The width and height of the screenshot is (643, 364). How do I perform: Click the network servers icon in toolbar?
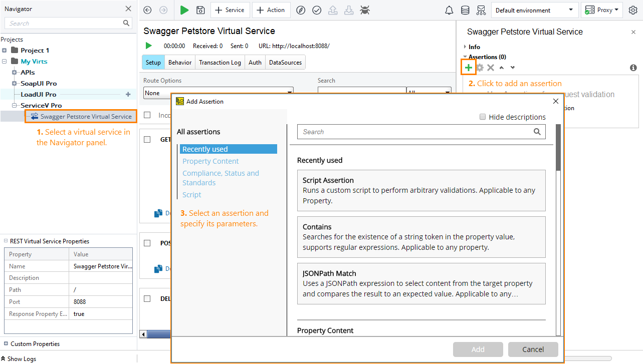click(x=481, y=10)
